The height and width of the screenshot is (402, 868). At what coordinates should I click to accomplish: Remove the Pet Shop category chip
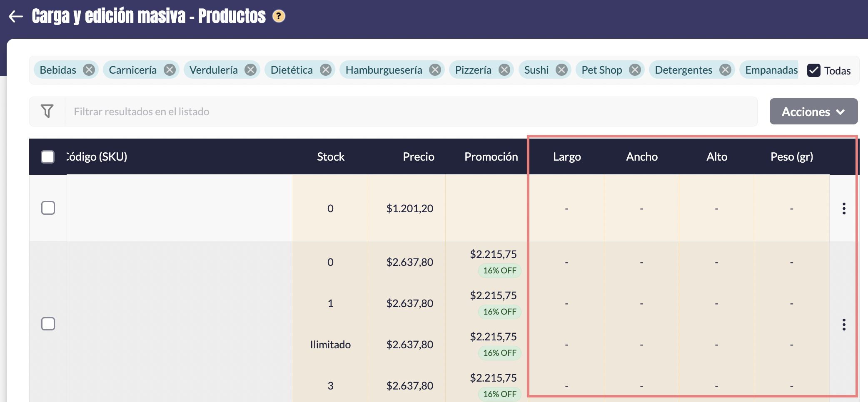coord(635,70)
